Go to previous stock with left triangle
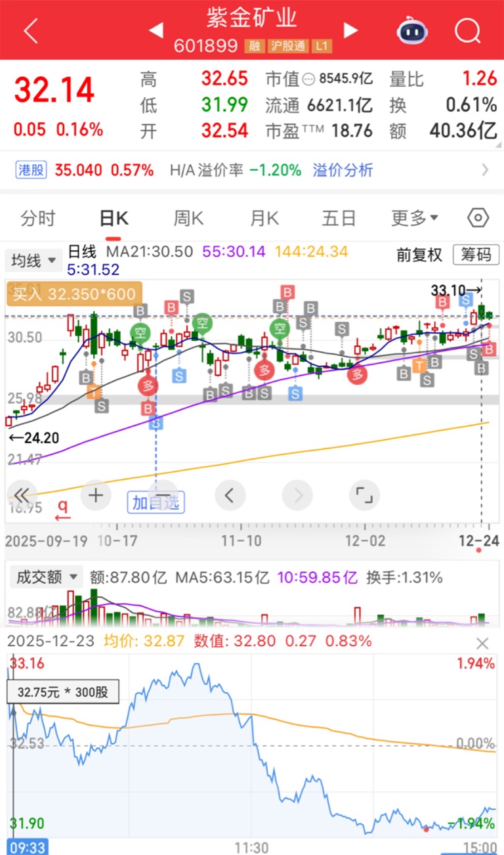 tap(156, 30)
